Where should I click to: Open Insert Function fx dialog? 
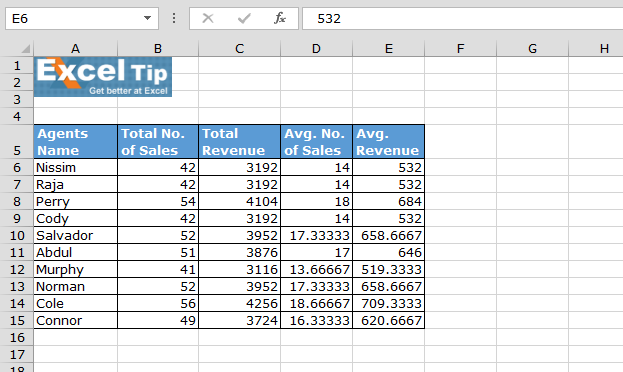point(280,18)
